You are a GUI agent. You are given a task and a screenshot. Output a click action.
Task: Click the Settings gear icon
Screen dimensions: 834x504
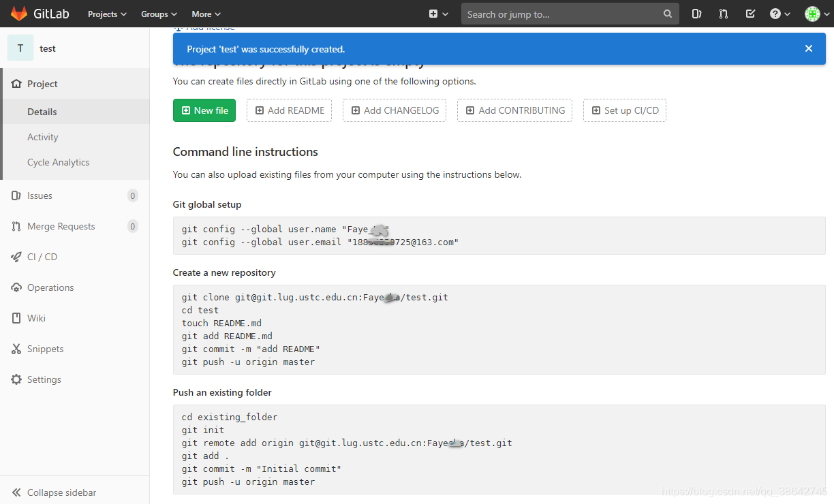16,379
